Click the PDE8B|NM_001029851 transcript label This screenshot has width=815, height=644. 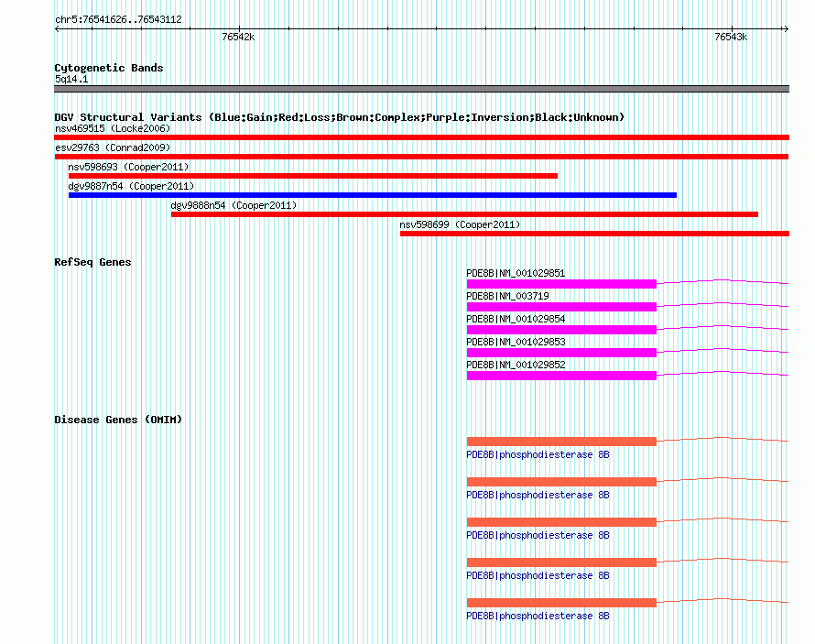pyautogui.click(x=516, y=273)
